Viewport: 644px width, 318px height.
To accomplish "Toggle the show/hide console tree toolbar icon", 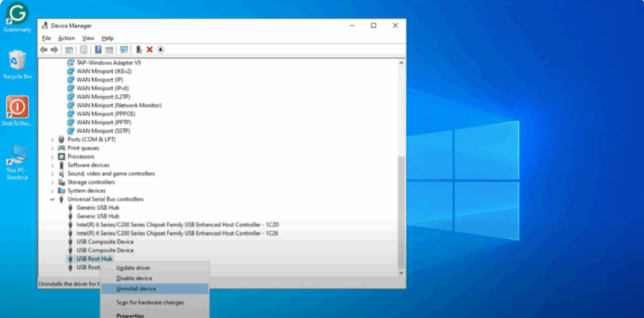I will (x=69, y=50).
